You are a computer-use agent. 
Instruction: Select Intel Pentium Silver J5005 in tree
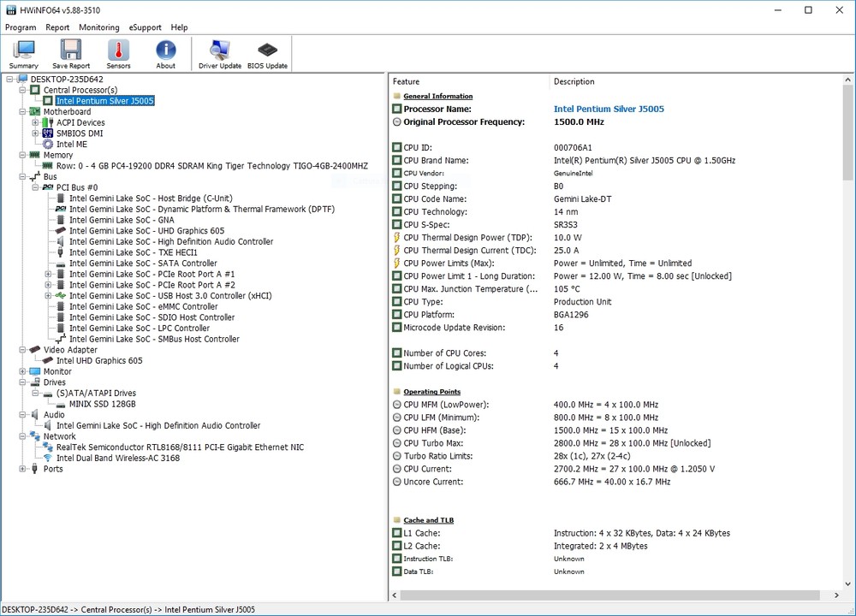(104, 100)
